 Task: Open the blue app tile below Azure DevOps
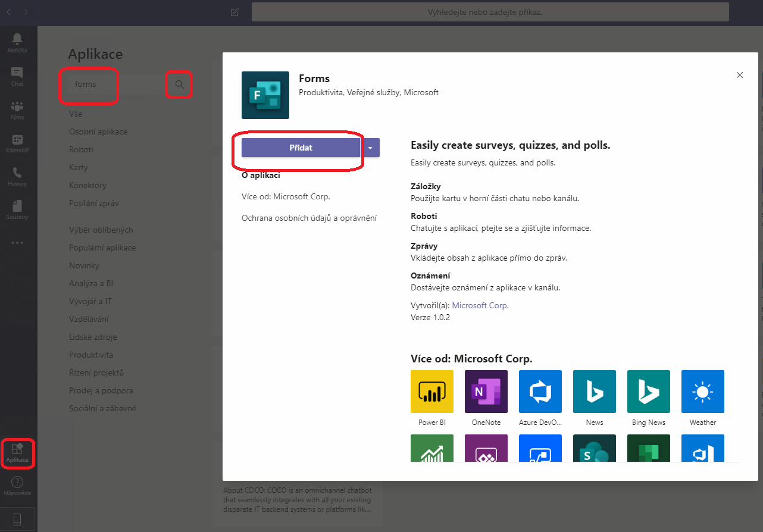pyautogui.click(x=540, y=448)
